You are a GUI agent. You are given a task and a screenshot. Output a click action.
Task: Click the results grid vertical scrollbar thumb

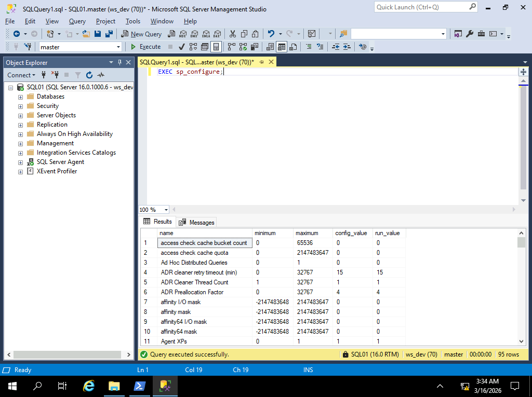(521, 242)
